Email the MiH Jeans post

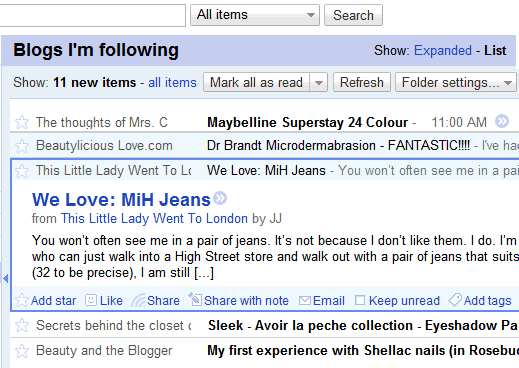coord(322,301)
